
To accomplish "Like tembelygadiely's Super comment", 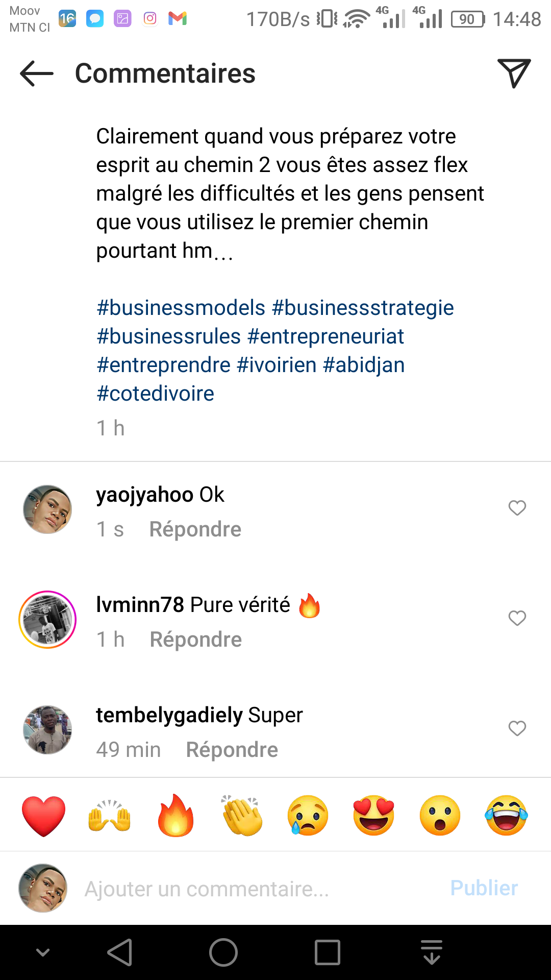I will coord(517,728).
